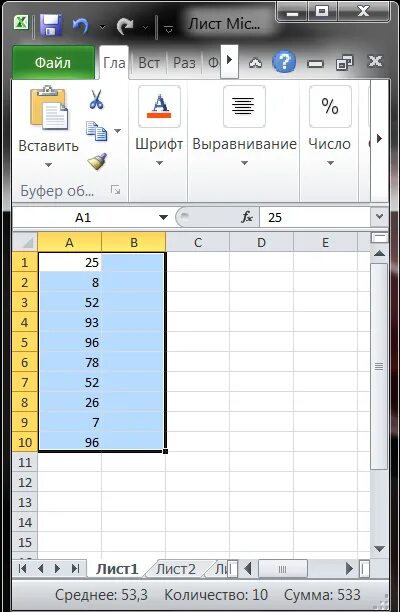Select column C header
This screenshot has height=612, width=400.
[x=198, y=242]
